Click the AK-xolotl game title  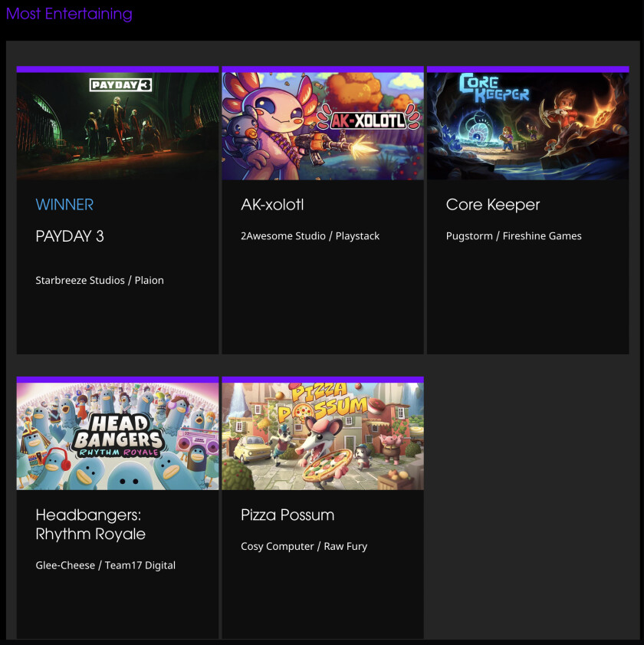[272, 205]
